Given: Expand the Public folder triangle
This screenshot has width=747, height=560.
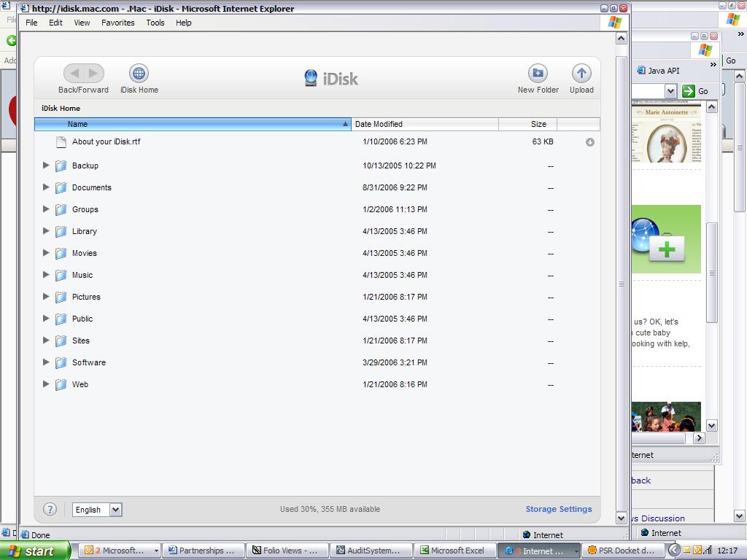Looking at the screenshot, I should point(46,319).
